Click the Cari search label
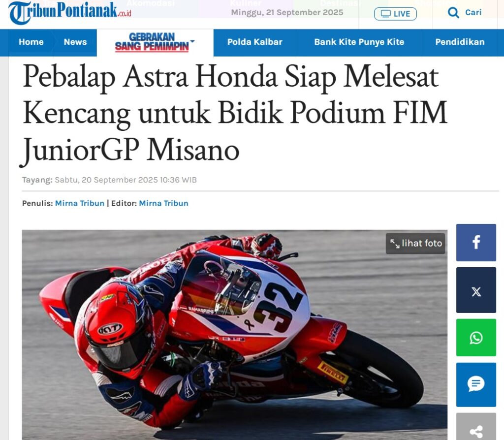 click(473, 12)
